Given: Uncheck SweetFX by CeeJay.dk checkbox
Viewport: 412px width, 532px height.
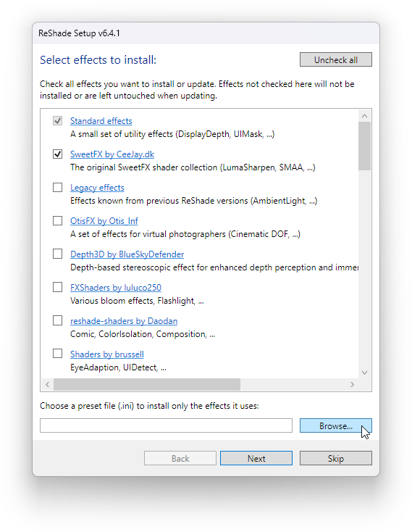Looking at the screenshot, I should point(58,154).
